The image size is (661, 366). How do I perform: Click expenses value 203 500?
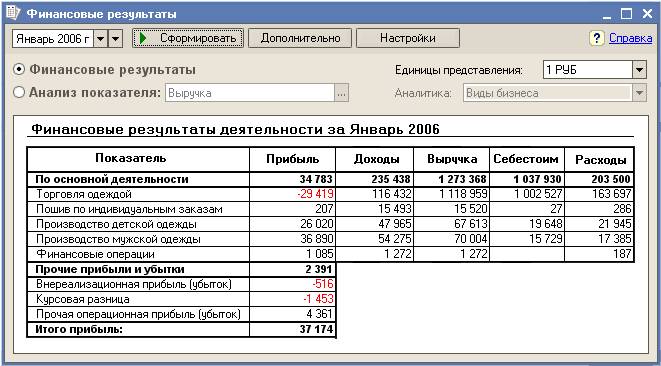click(x=610, y=179)
